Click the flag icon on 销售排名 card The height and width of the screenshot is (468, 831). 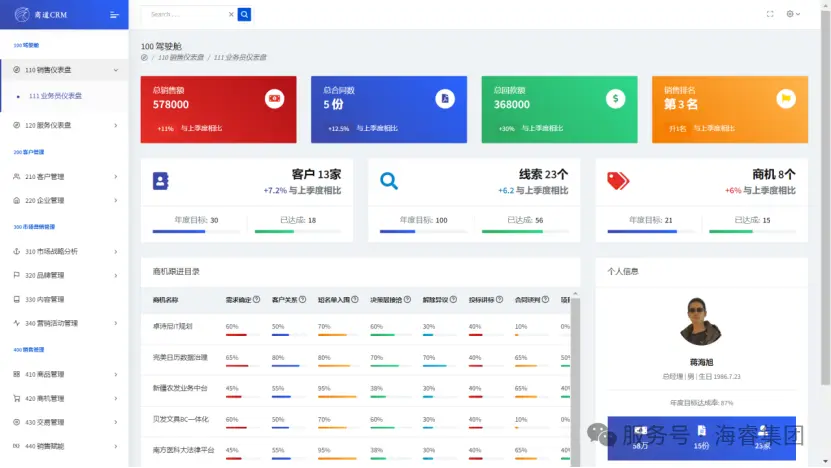[x=786, y=98]
